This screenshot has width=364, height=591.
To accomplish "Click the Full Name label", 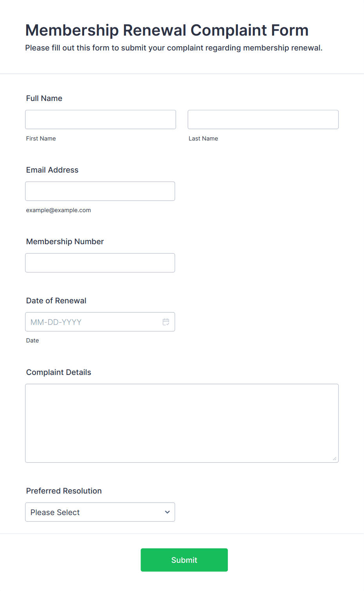I will click(44, 98).
